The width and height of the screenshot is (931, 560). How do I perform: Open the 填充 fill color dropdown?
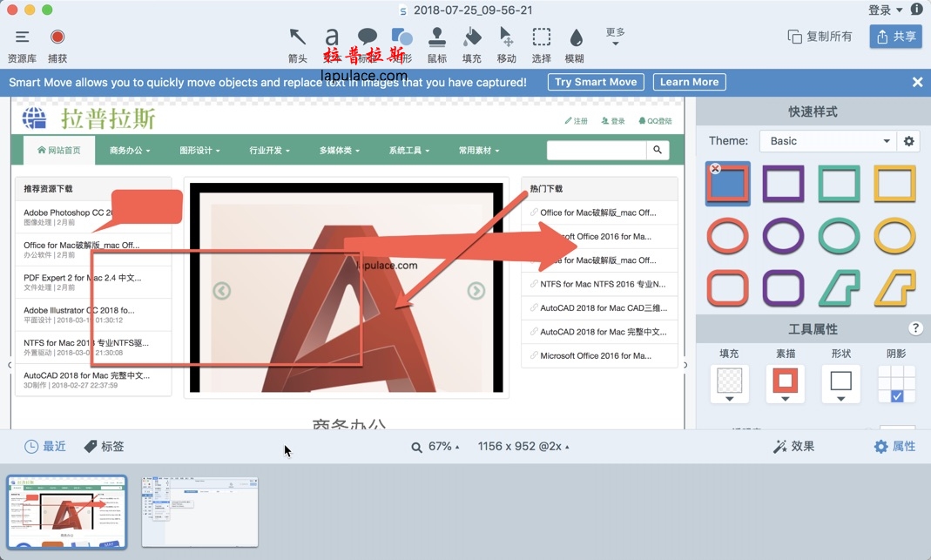729,384
